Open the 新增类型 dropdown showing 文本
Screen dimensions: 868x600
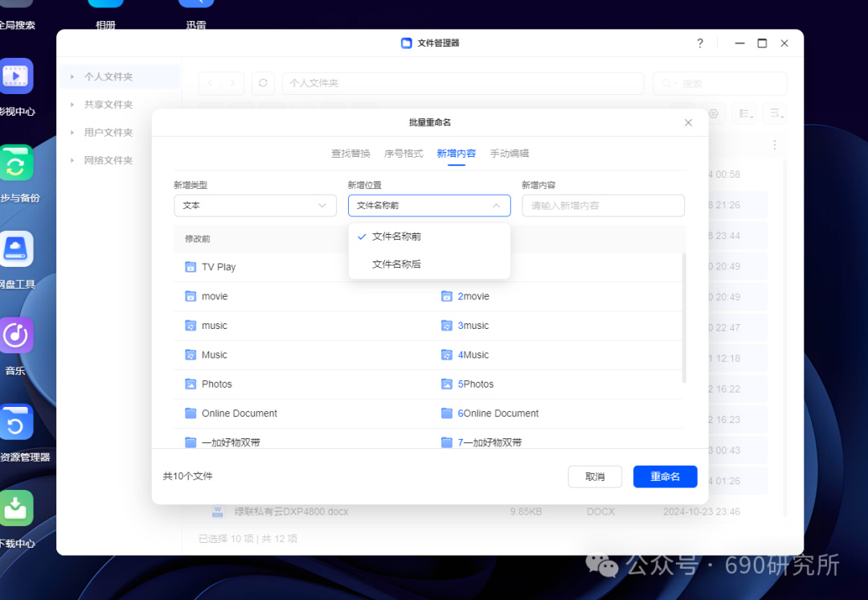[x=256, y=206]
